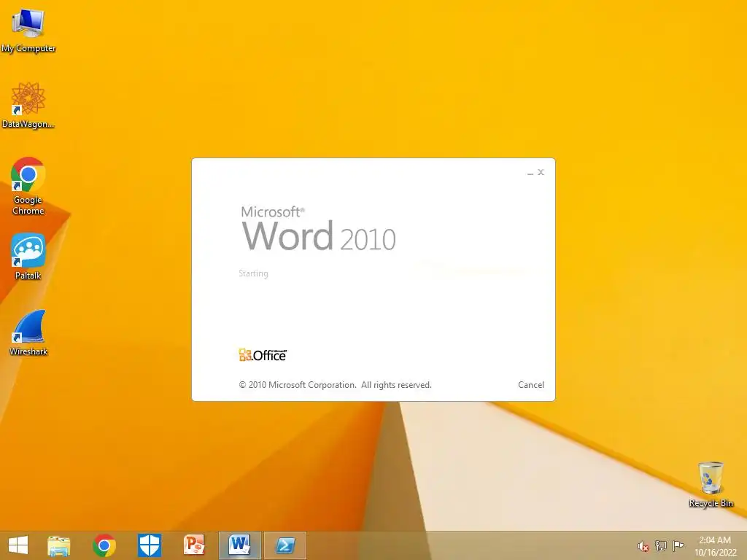Switch to Word taskbar button

click(x=239, y=545)
